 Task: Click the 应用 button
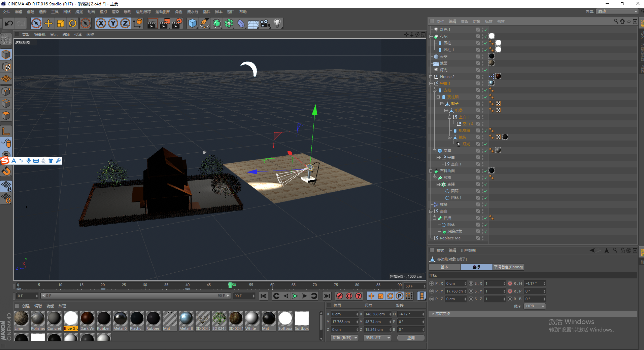(x=411, y=338)
